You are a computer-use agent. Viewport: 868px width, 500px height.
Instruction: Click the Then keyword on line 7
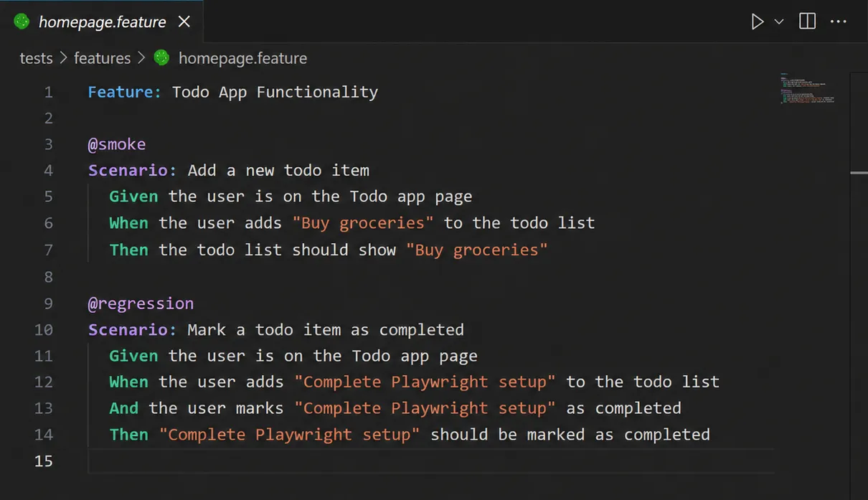[x=129, y=250]
